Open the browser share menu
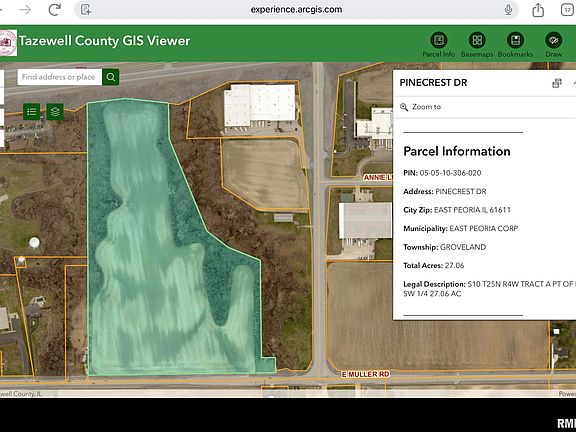 pos(538,10)
